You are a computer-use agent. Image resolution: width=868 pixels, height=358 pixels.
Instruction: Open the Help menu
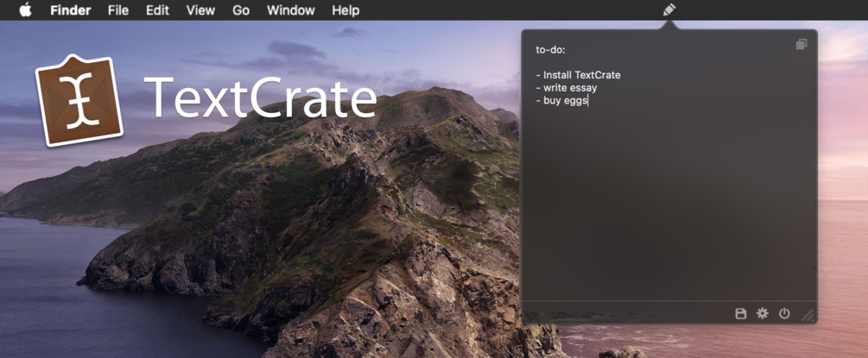pos(345,10)
